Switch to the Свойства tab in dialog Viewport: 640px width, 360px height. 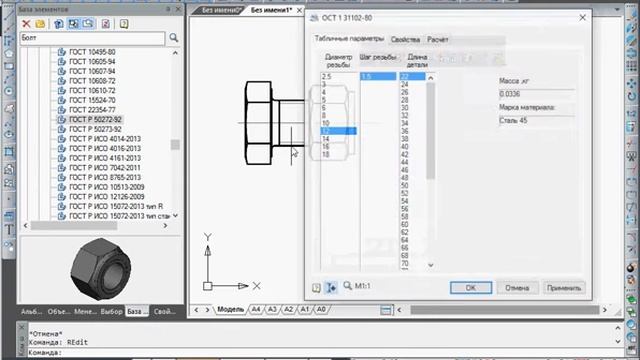click(405, 40)
